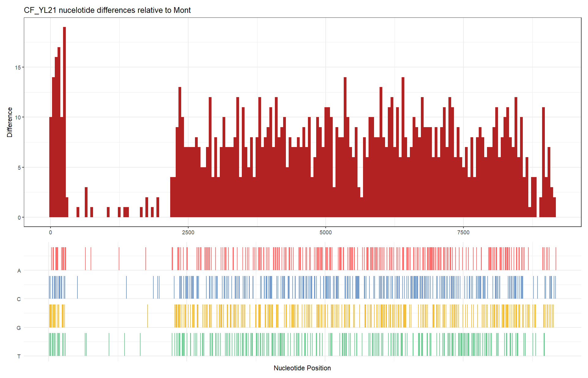This screenshot has width=588, height=378.
Task: Click the 'T' nucleotide row label
Action: [x=19, y=357]
